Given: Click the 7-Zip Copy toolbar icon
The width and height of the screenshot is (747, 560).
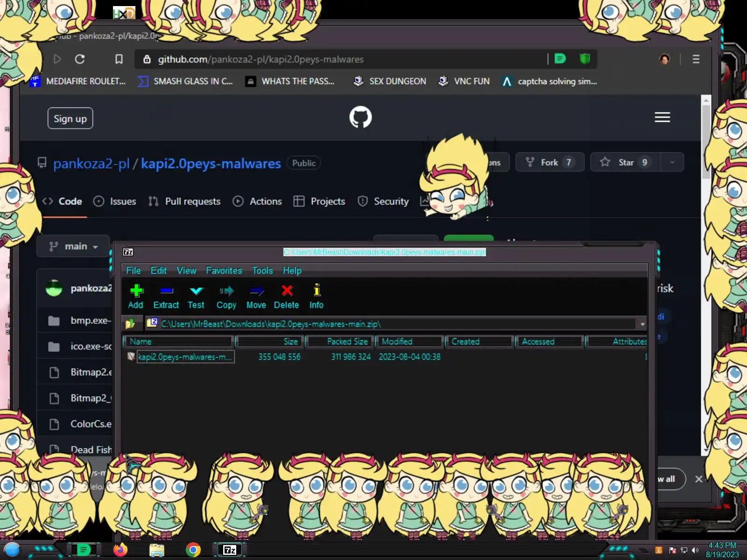Looking at the screenshot, I should click(x=226, y=291).
